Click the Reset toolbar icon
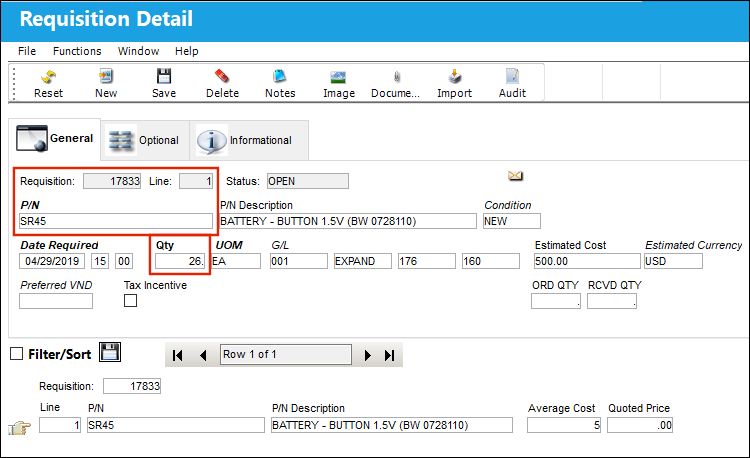Screen dimensions: 750x458 coord(48,76)
